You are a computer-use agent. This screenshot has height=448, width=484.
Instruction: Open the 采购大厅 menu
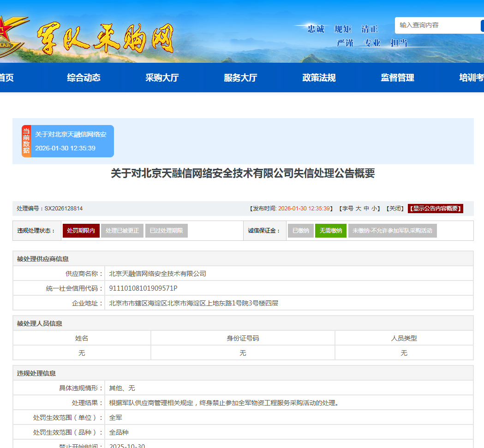161,78
